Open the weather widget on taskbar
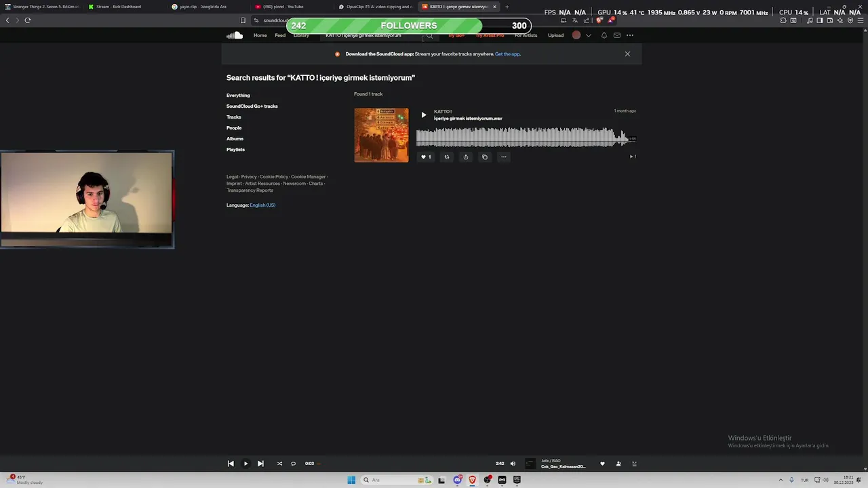Image resolution: width=868 pixels, height=488 pixels. [x=26, y=479]
